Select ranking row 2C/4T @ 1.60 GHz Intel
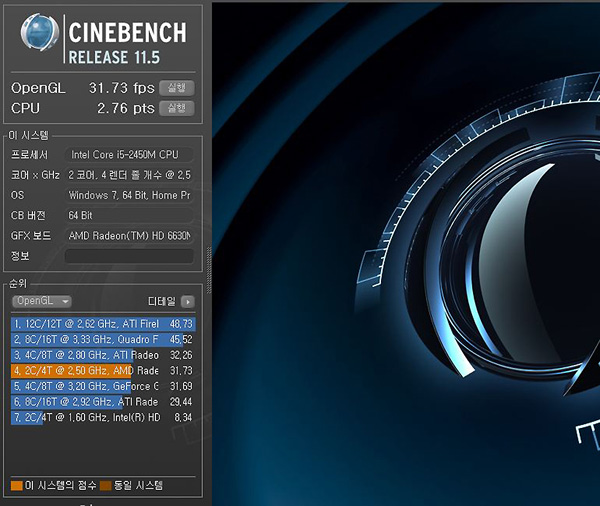 pyautogui.click(x=103, y=417)
